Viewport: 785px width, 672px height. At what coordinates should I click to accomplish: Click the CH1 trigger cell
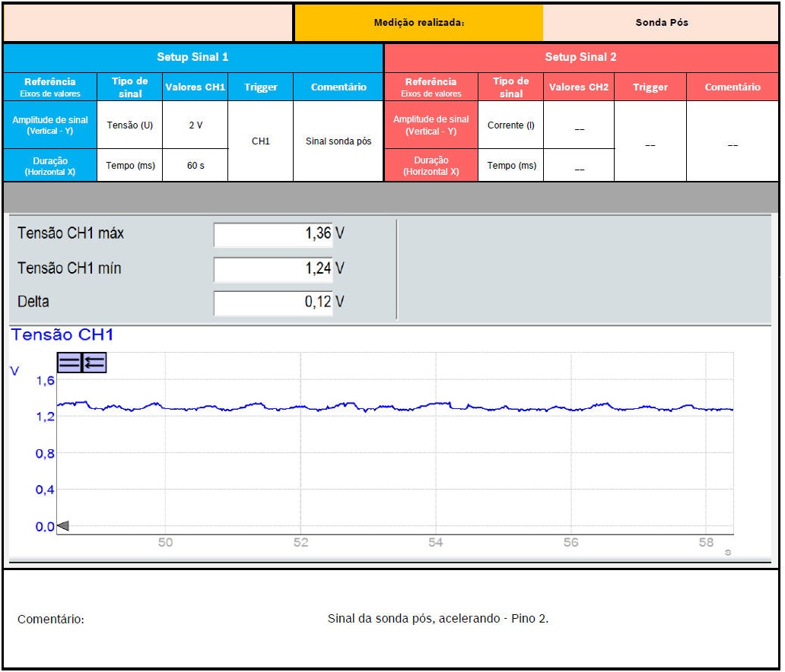[260, 141]
